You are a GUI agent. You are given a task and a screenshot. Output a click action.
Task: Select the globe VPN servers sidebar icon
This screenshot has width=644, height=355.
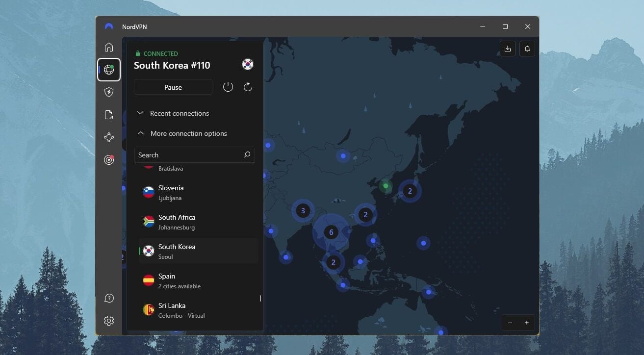[109, 70]
